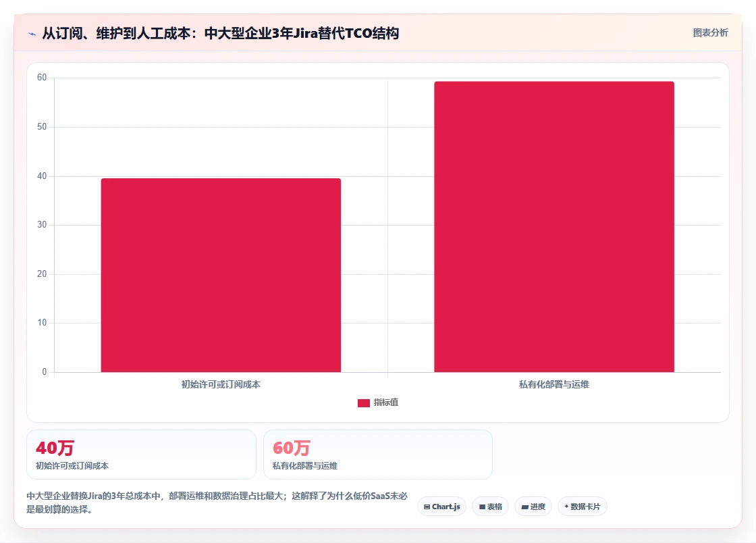
Task: Click the y-axis value 0
Action: click(x=45, y=372)
